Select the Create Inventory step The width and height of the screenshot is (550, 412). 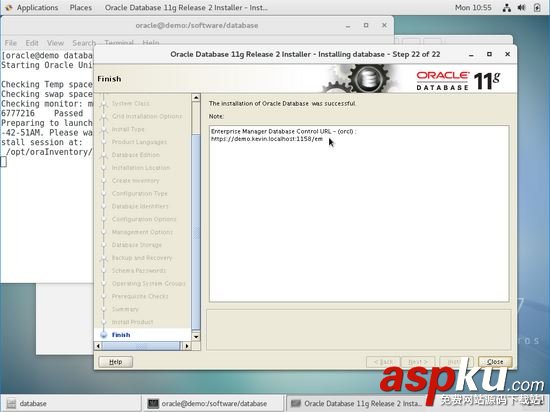pos(135,181)
